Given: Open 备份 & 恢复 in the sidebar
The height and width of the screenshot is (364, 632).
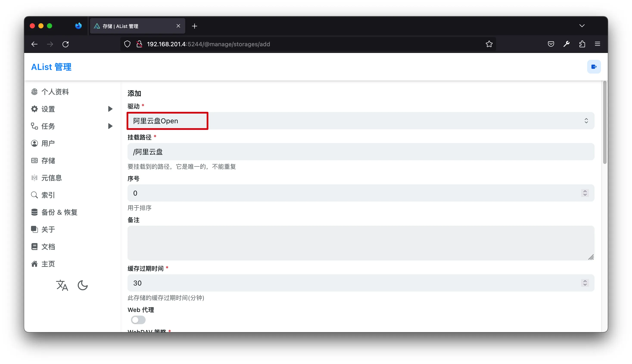Looking at the screenshot, I should (x=59, y=212).
